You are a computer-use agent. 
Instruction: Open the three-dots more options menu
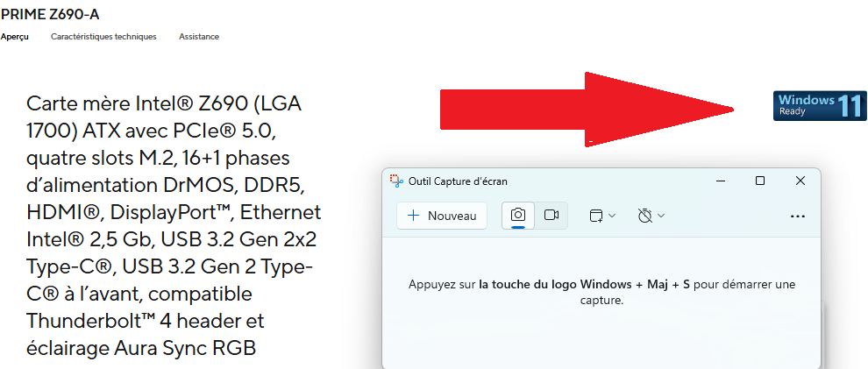[798, 216]
